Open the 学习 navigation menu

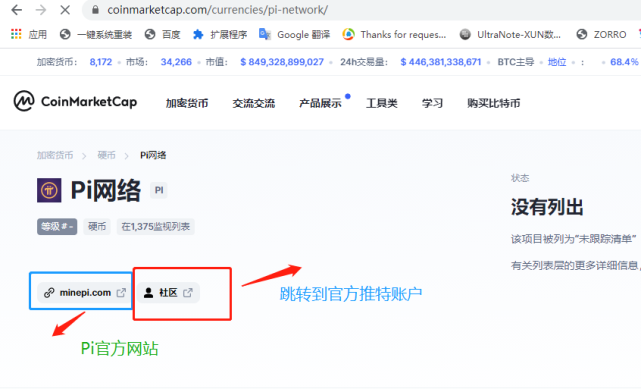pos(433,103)
